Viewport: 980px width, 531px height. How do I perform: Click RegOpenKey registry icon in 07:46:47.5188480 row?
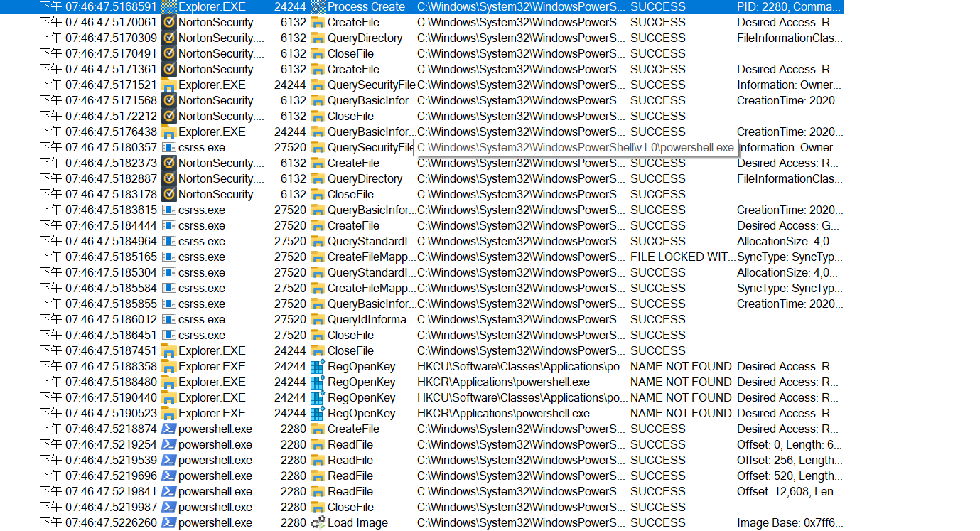point(318,382)
